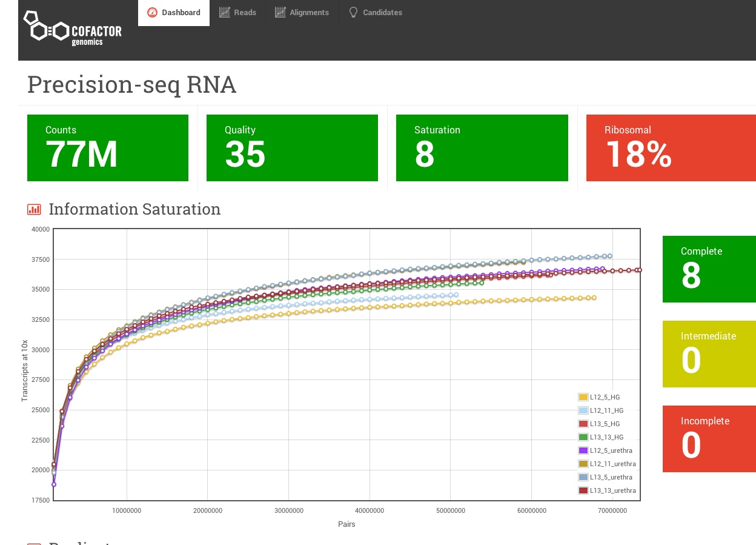Switch to the Alignments tab
This screenshot has width=756, height=545.
pos(303,12)
